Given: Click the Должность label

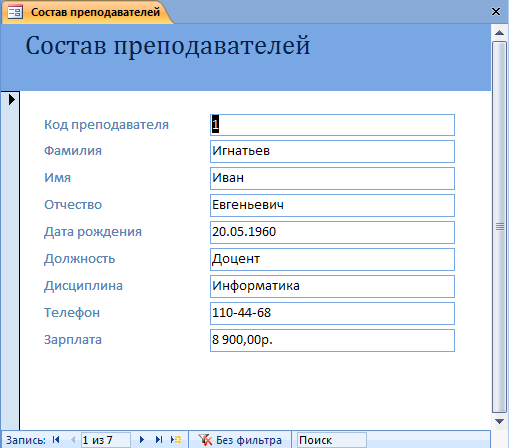Looking at the screenshot, I should 79,259.
